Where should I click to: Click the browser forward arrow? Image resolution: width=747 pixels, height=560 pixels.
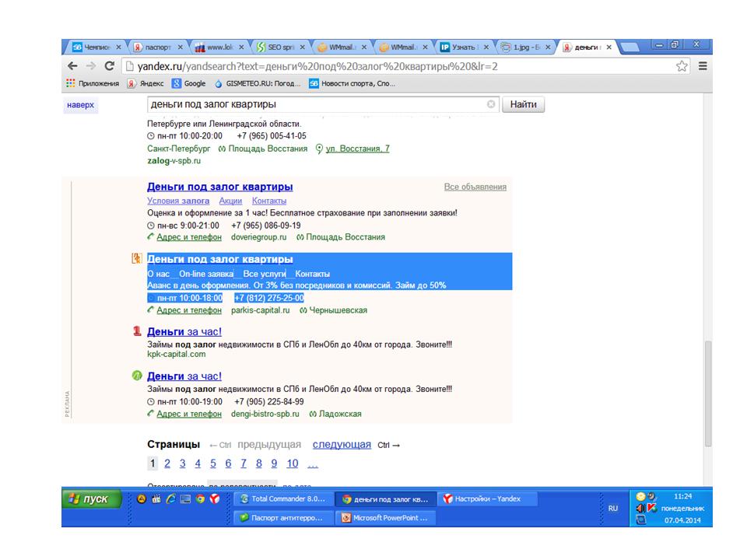(x=91, y=66)
